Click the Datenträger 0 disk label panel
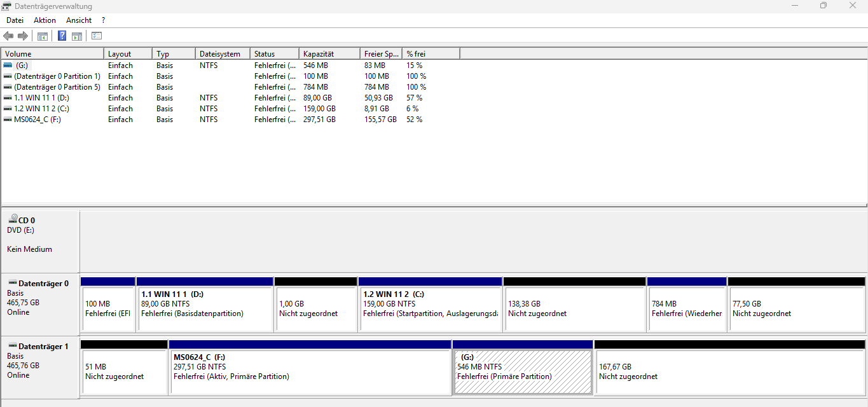Image resolution: width=868 pixels, height=407 pixels. (x=41, y=304)
